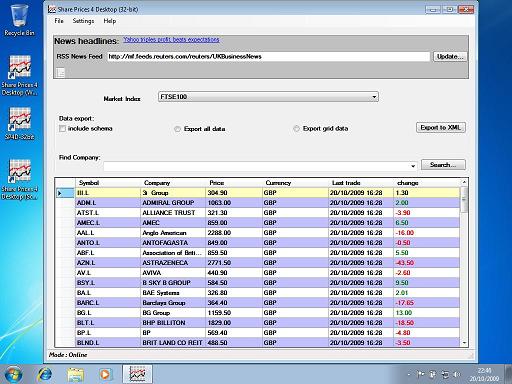
Task: Click the small icon below RSS News Feed label
Action: [61, 72]
